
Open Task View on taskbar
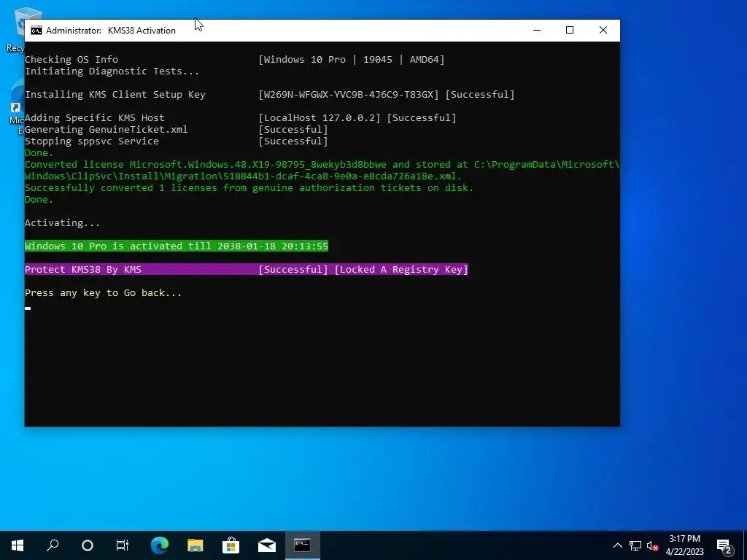123,545
